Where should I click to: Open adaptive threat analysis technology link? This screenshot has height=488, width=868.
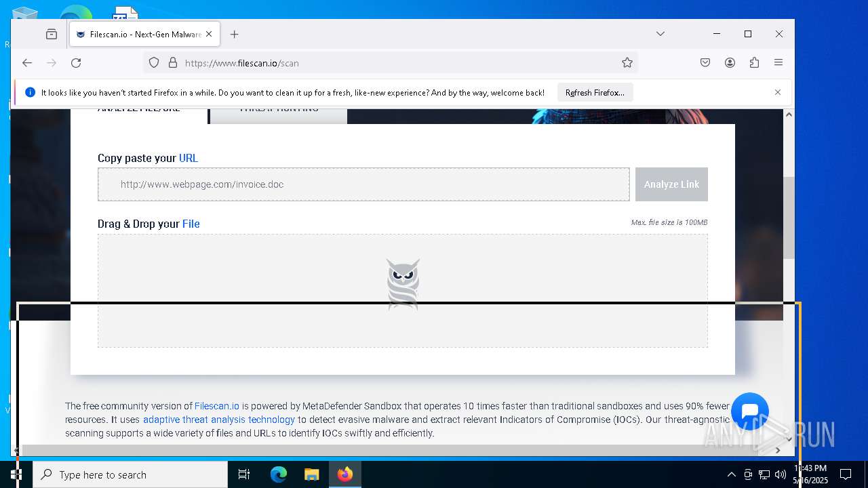click(x=219, y=420)
